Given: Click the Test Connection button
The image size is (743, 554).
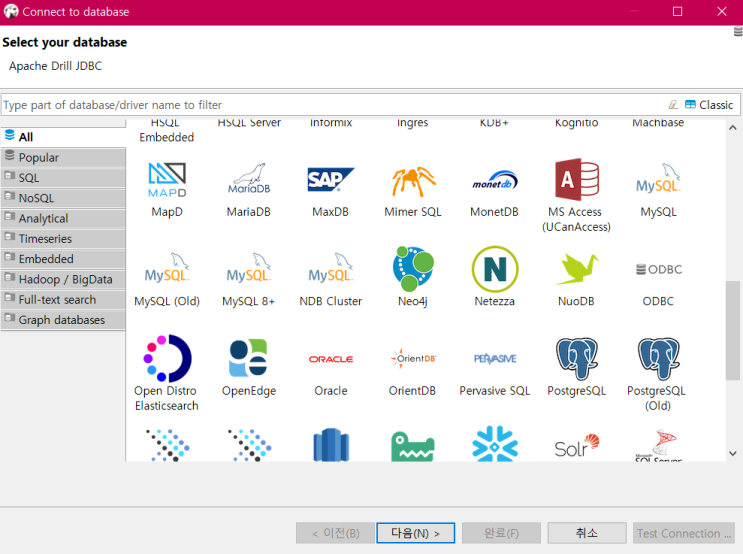Looking at the screenshot, I should [684, 533].
